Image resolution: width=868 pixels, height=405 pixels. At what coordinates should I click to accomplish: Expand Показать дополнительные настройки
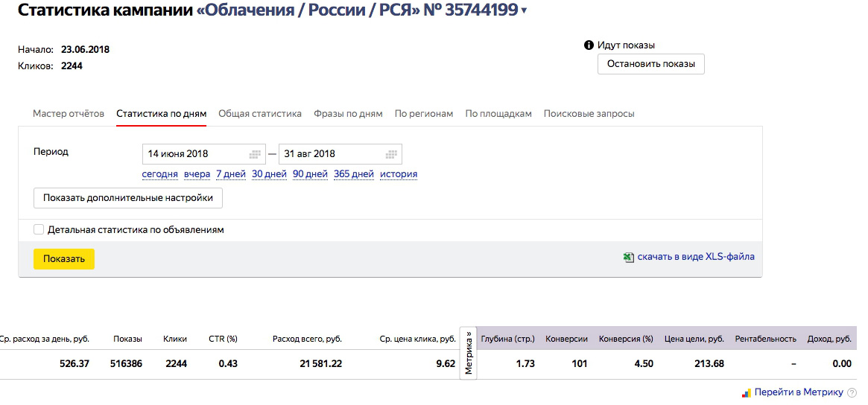pyautogui.click(x=128, y=197)
